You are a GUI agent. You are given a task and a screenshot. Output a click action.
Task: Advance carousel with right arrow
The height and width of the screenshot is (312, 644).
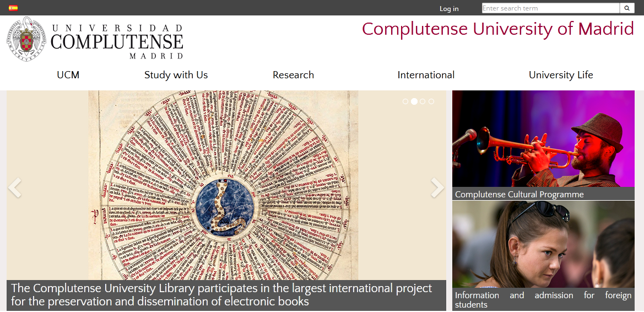(437, 187)
